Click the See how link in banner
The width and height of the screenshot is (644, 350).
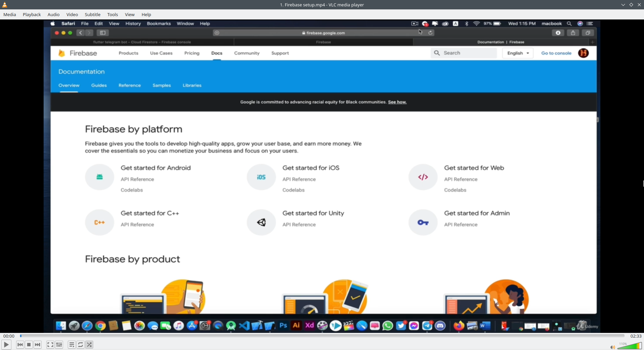[397, 102]
